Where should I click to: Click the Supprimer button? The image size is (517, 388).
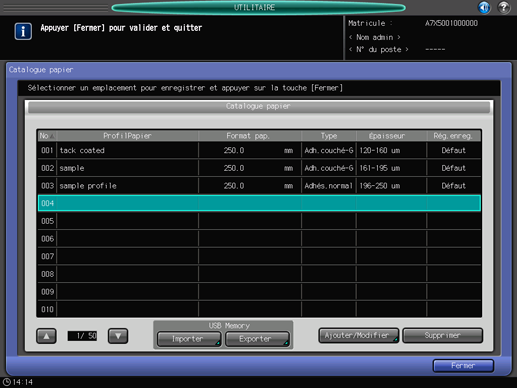tap(443, 335)
